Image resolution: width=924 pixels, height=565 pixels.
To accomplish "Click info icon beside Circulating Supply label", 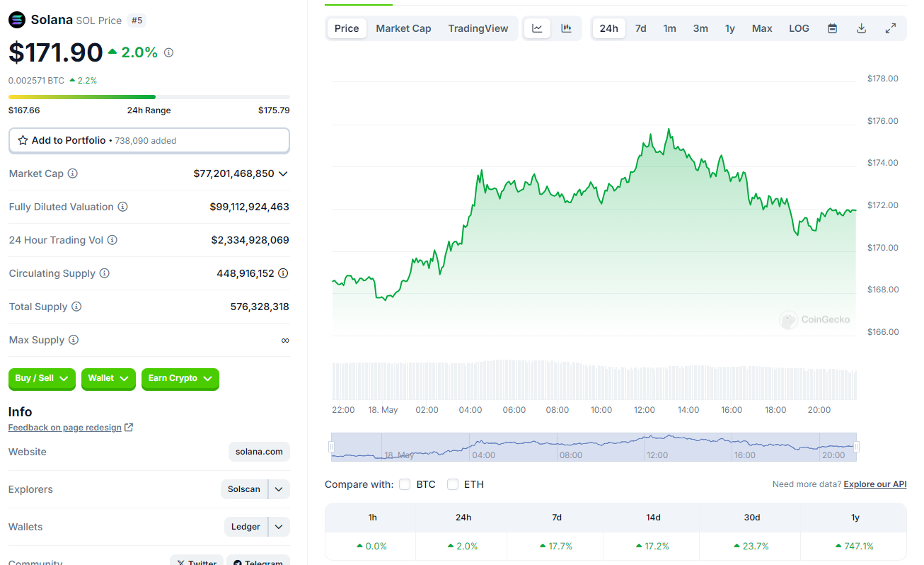I will 104,273.
